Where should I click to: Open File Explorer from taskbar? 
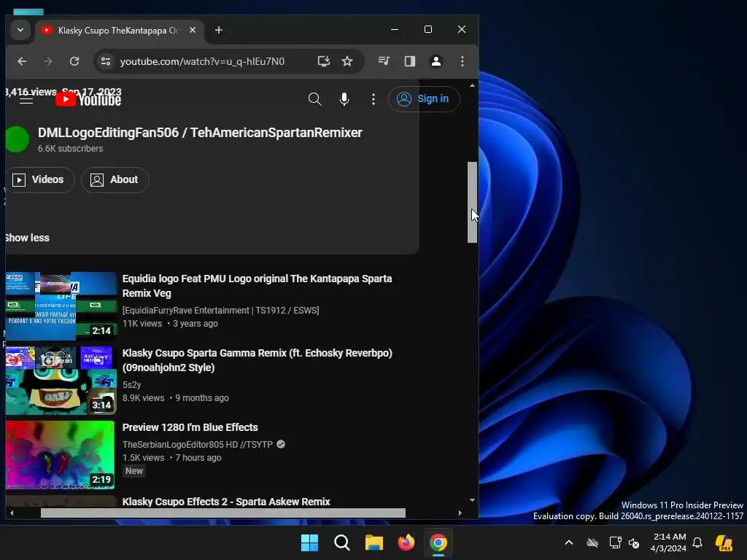point(374,542)
